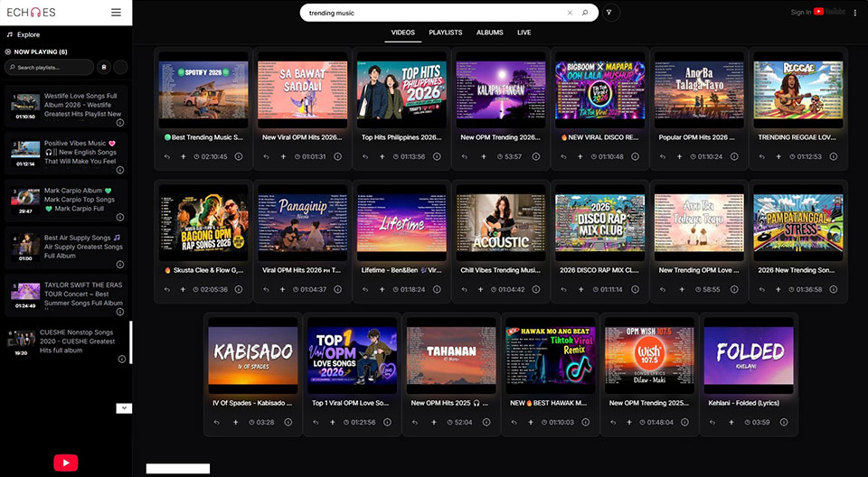The height and width of the screenshot is (477, 868).
Task: Add Viral OPM Hits 2026 card with plus
Action: (282, 289)
